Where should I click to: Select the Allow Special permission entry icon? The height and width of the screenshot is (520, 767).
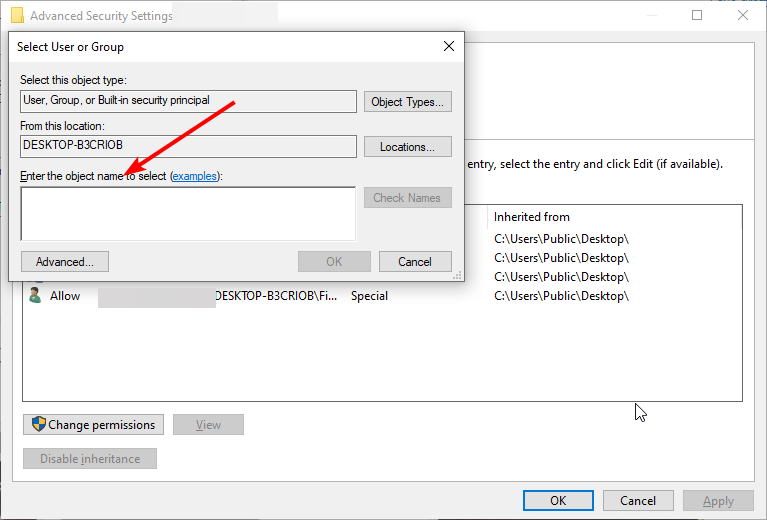[x=35, y=295]
